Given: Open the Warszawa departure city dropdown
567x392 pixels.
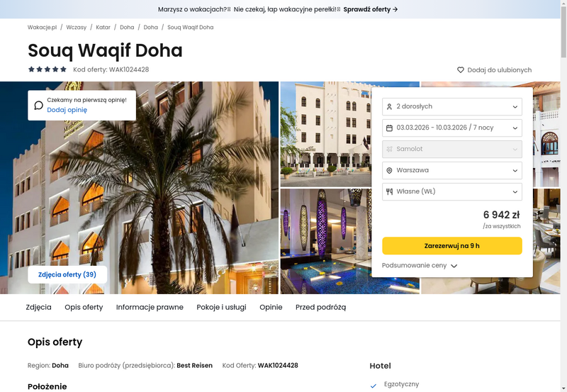Looking at the screenshot, I should (452, 170).
